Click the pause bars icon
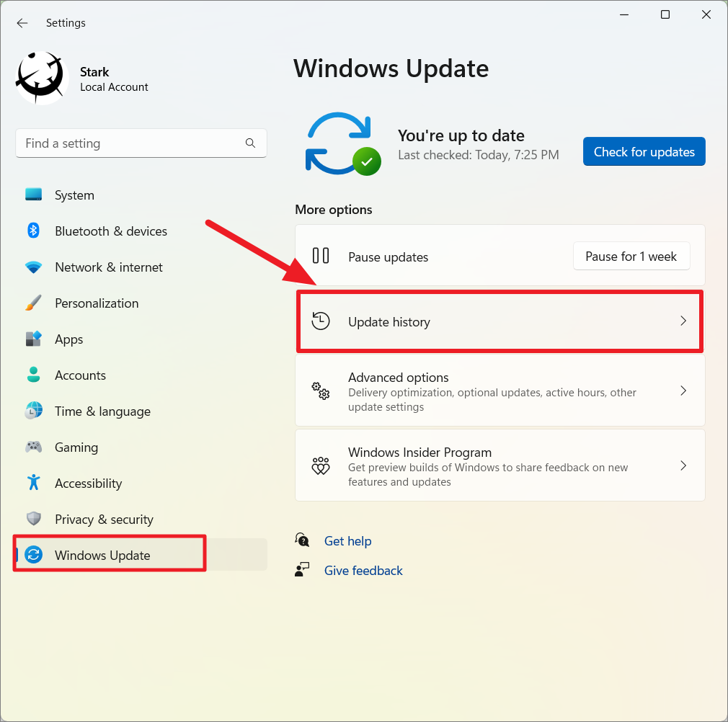728x722 pixels. 320,256
